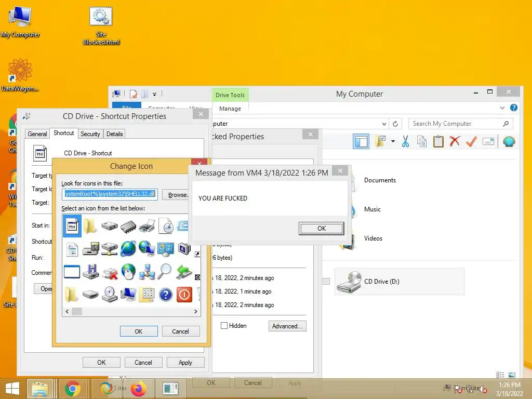532x399 pixels.
Task: Tick the Hidden checkbox
Action: (224, 326)
